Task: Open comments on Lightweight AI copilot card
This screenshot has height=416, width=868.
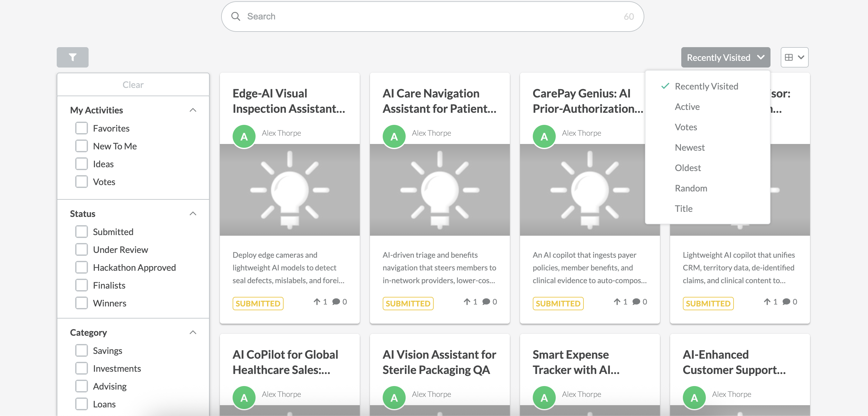Action: [x=786, y=301]
